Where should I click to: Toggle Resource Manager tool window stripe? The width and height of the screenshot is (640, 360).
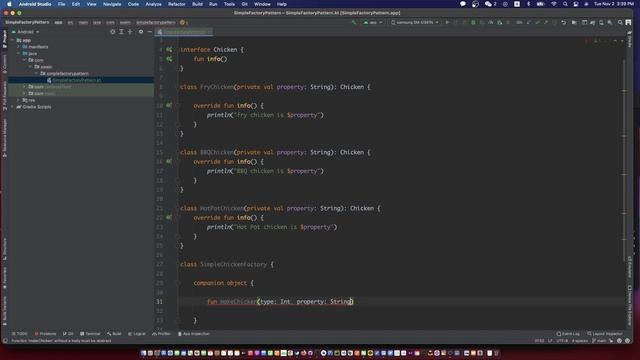coord(4,139)
